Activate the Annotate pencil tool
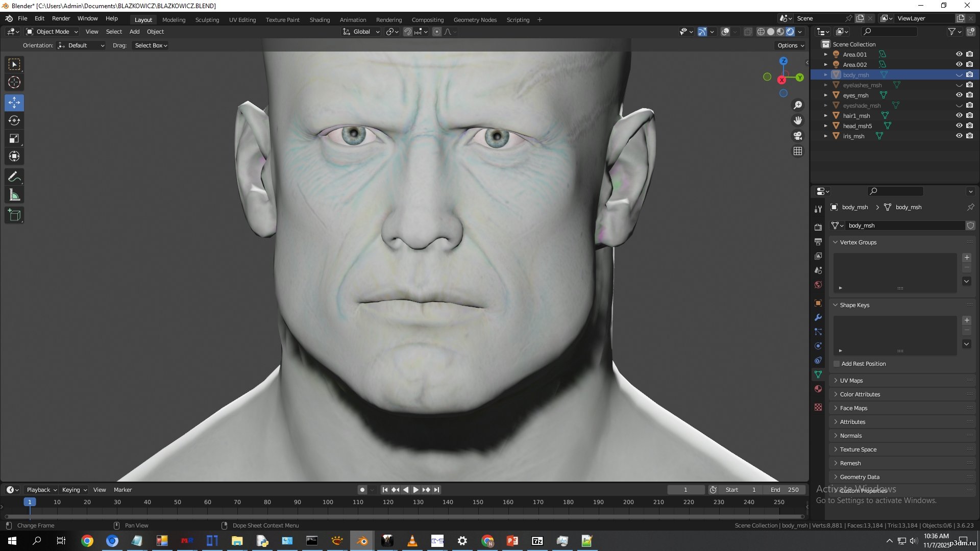The height and width of the screenshot is (551, 980). [x=14, y=177]
